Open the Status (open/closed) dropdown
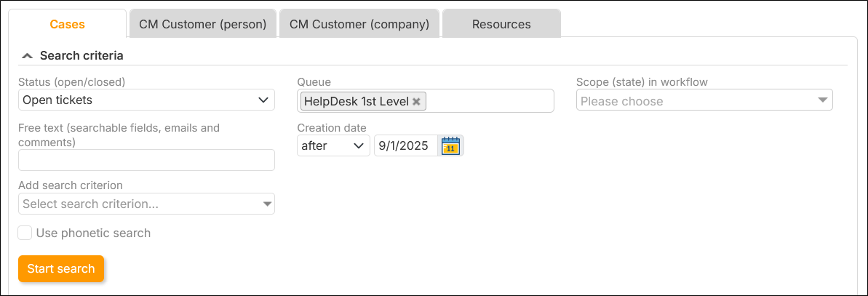The height and width of the screenshot is (296, 868). 146,100
